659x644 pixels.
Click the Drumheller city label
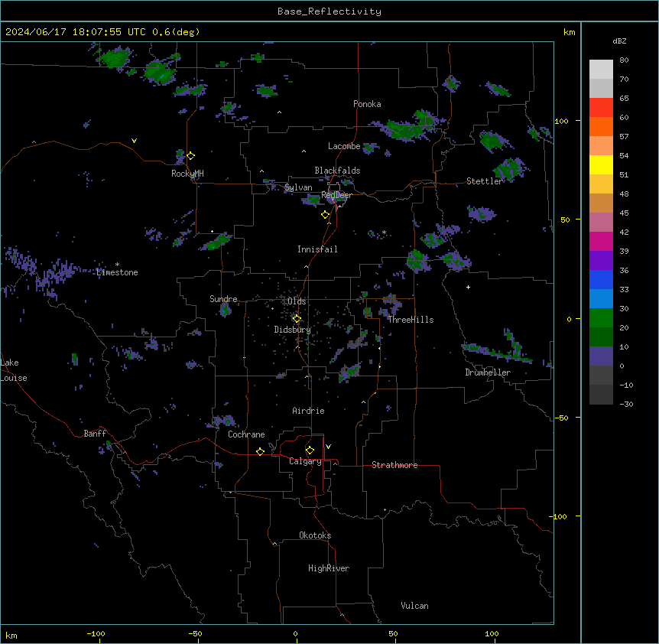[488, 372]
